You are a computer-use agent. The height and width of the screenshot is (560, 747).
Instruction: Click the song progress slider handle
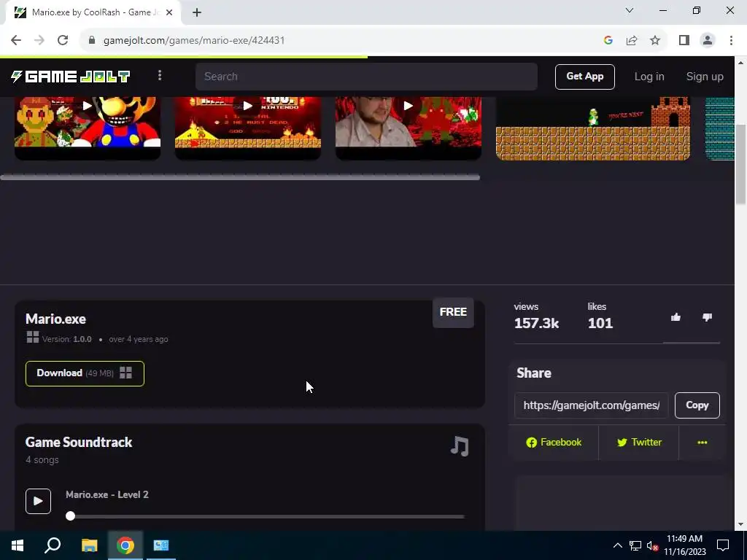coord(71,516)
